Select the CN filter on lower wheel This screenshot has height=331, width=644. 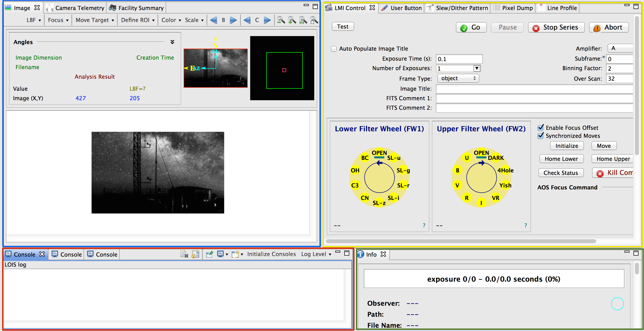click(365, 198)
